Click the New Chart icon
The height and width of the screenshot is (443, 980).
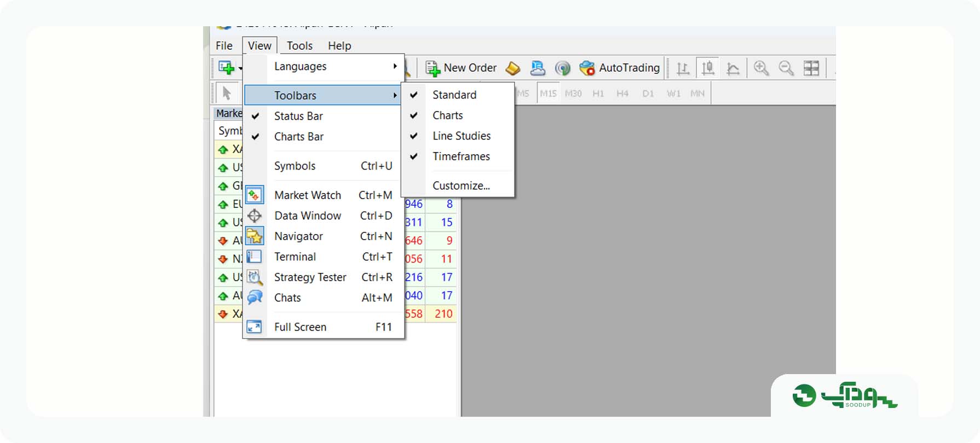pos(226,68)
